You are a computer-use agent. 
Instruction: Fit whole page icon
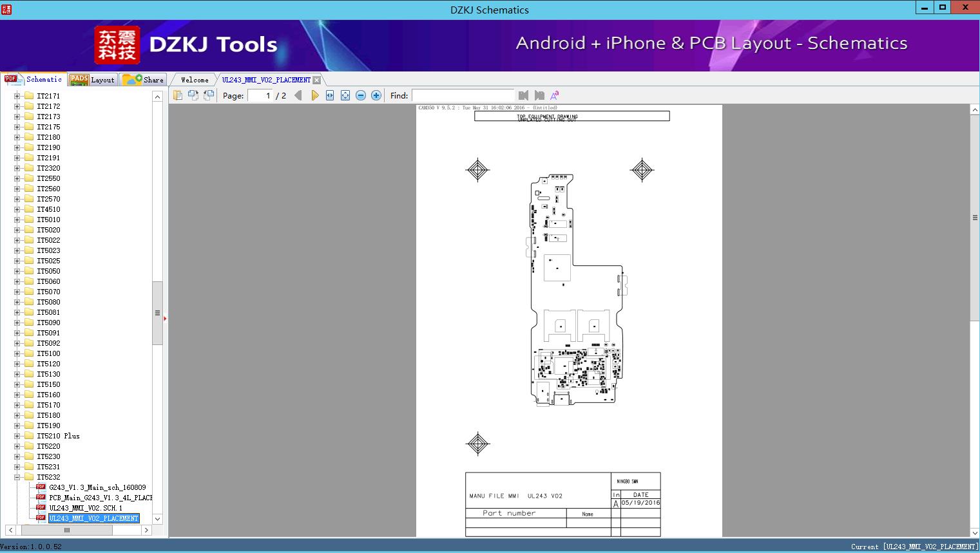[345, 95]
